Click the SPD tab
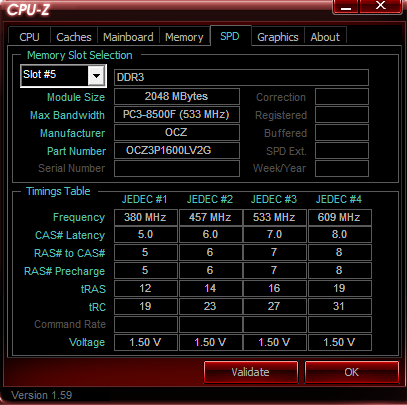The width and height of the screenshot is (407, 405). [230, 36]
